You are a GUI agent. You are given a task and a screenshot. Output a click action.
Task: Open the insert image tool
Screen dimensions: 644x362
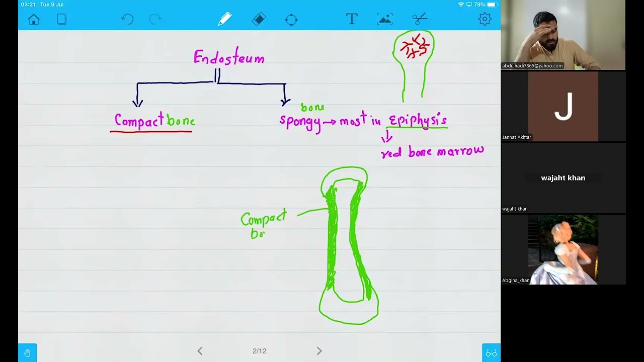pos(385,20)
